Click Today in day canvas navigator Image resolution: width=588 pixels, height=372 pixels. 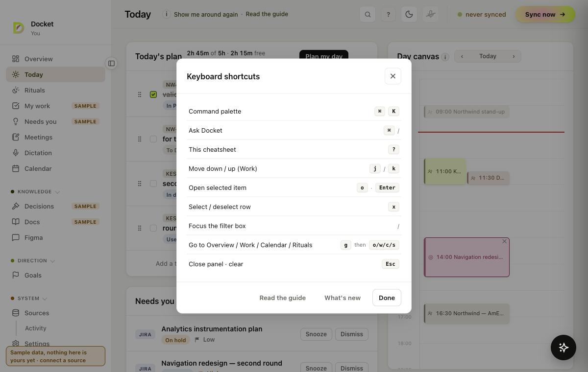tap(488, 56)
